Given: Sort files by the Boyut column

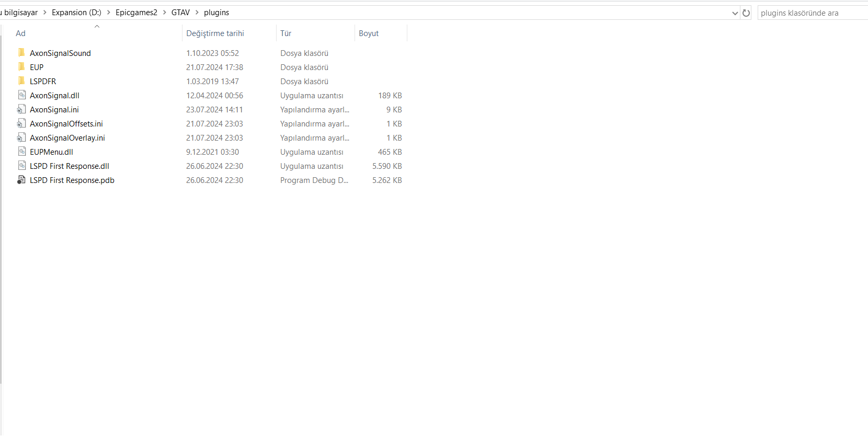Looking at the screenshot, I should tap(369, 33).
